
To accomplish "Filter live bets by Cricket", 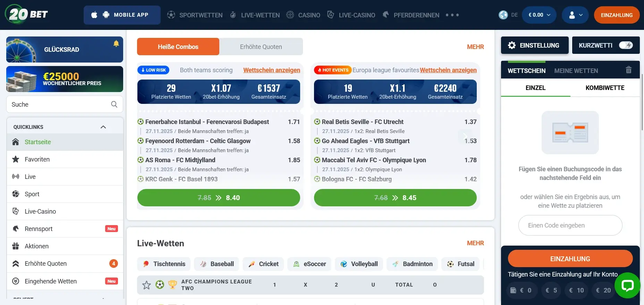I will coord(263,264).
